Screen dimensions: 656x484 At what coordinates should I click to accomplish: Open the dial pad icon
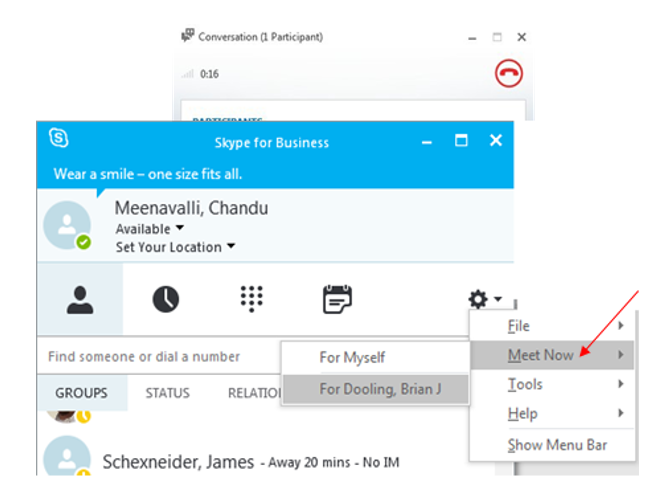[x=251, y=299]
